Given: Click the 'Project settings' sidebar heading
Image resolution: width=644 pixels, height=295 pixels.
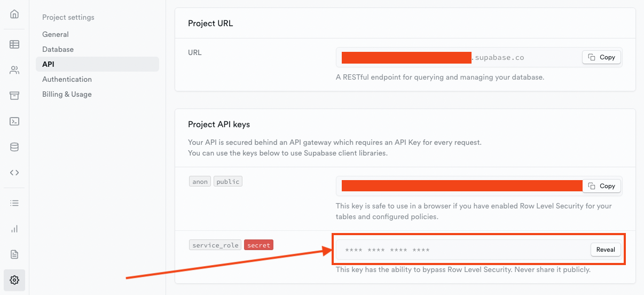Looking at the screenshot, I should point(68,17).
